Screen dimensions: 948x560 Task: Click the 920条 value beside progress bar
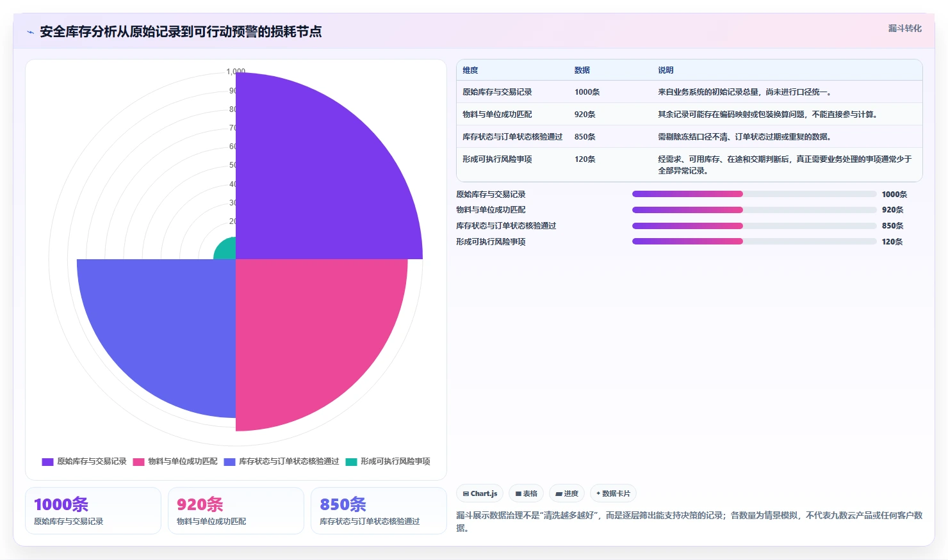(892, 210)
